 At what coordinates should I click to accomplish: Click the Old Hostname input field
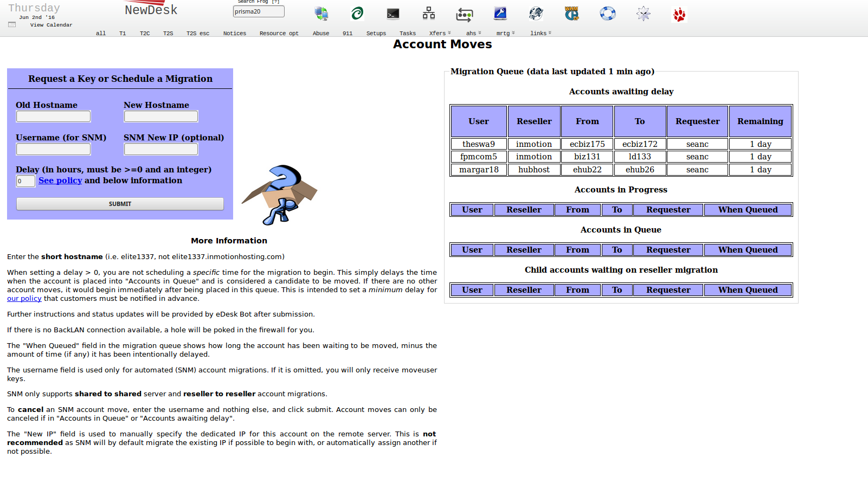pyautogui.click(x=53, y=117)
